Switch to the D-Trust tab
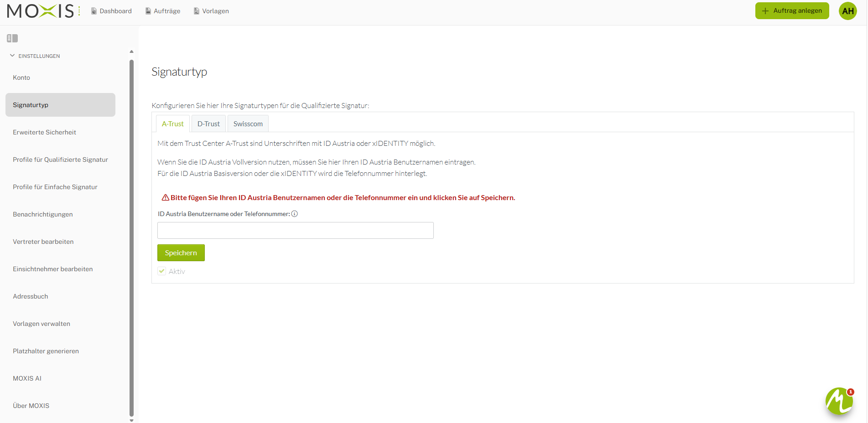This screenshot has height=423, width=868. pyautogui.click(x=208, y=124)
